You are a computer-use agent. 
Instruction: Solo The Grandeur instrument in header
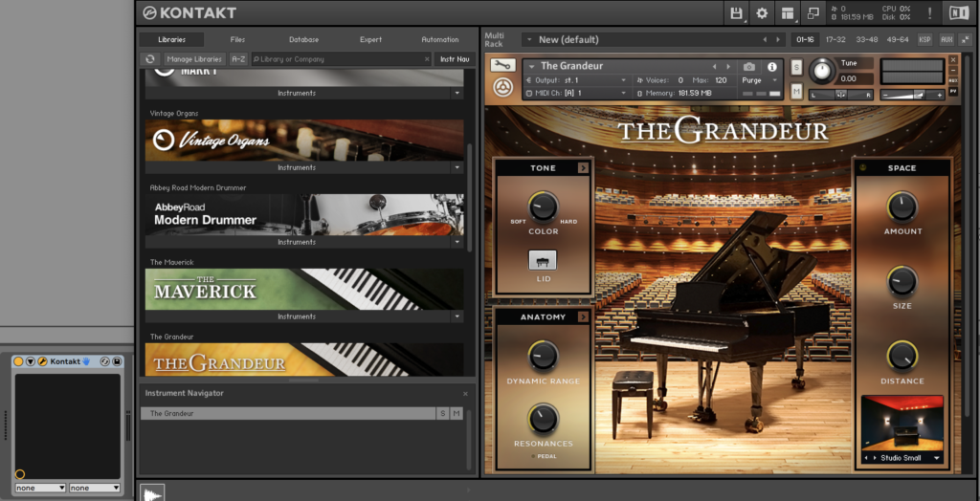pos(796,67)
